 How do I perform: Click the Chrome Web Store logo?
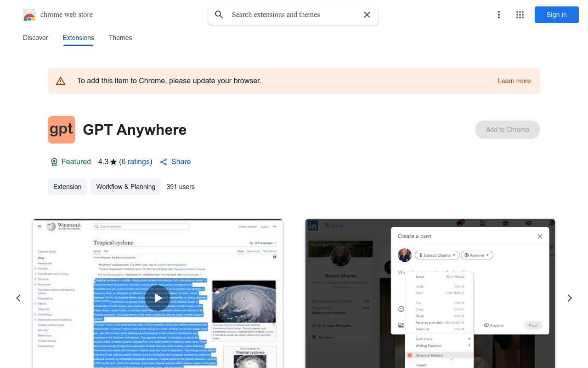(29, 15)
